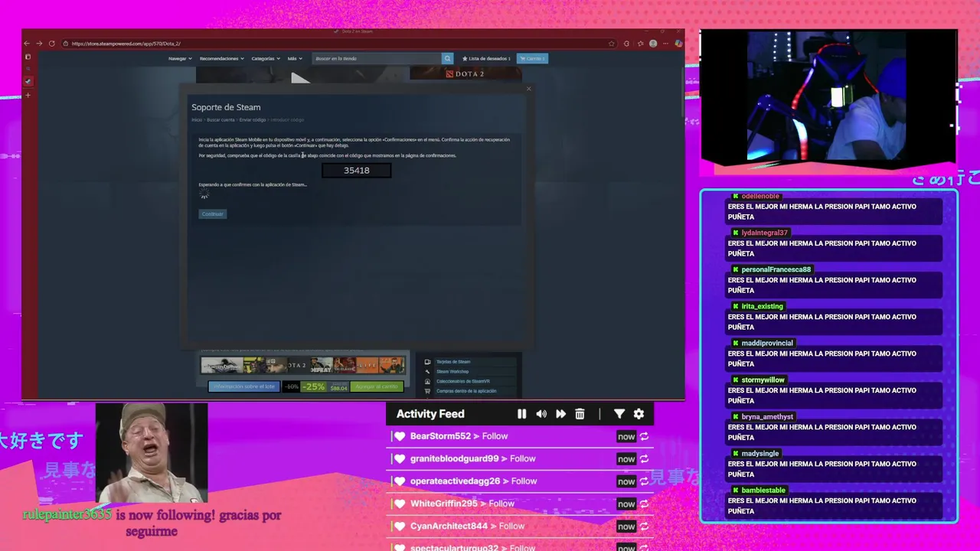Select BearStorm552 follow entry text
Viewport: 980px width, 551px height.
(x=459, y=436)
